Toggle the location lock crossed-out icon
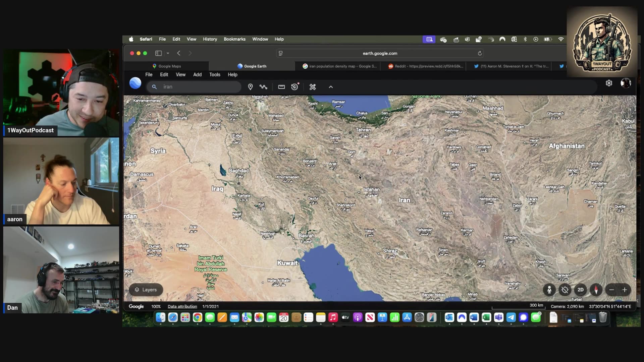The height and width of the screenshot is (362, 644). [x=565, y=290]
